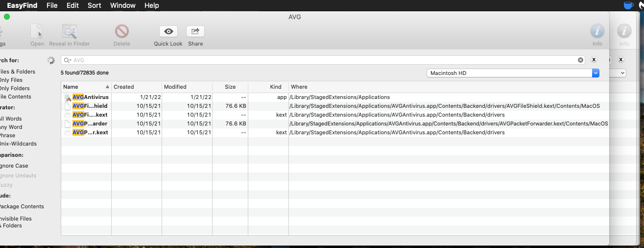This screenshot has width=644, height=248.
Task: Open Quick Look with the eye button
Action: coord(168,31)
